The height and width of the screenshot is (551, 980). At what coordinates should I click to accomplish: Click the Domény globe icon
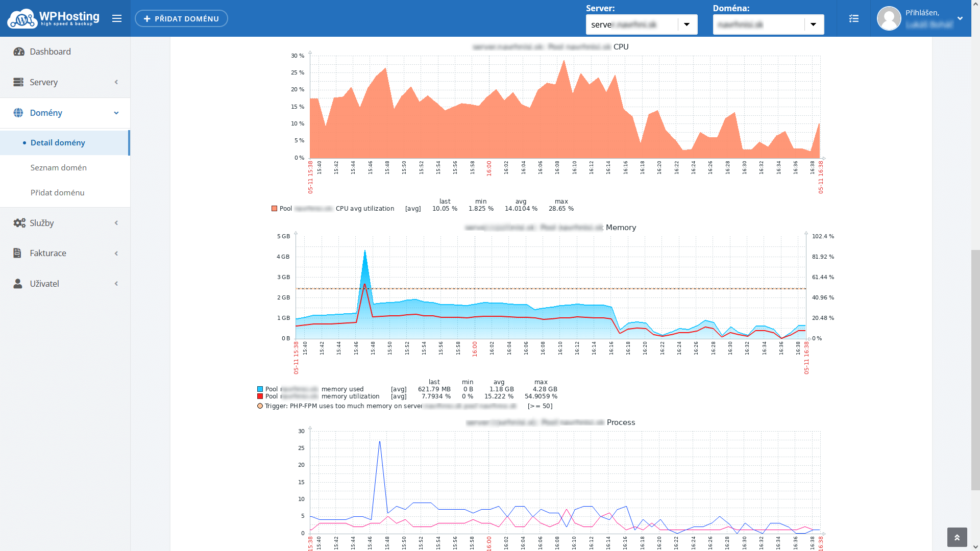tap(18, 113)
